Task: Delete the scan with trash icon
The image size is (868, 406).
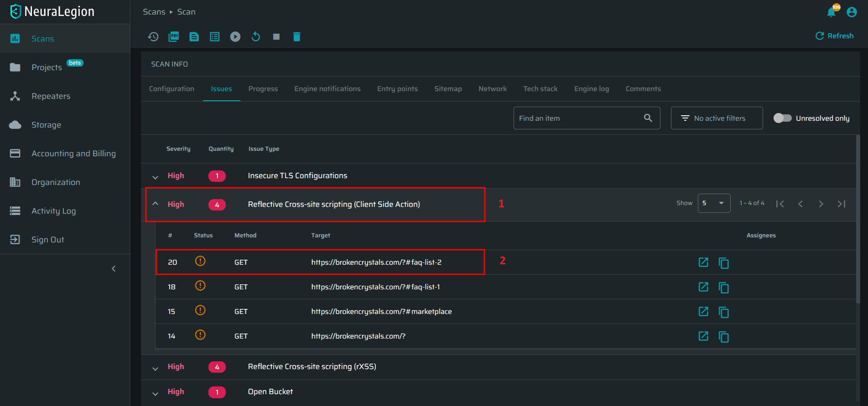Action: [297, 36]
